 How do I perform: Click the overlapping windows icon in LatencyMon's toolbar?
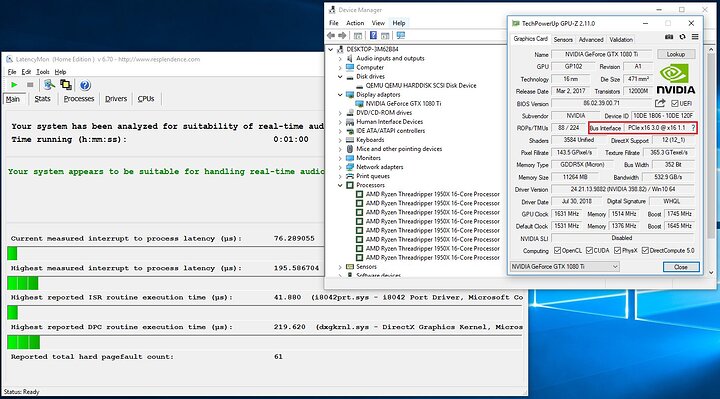66,84
